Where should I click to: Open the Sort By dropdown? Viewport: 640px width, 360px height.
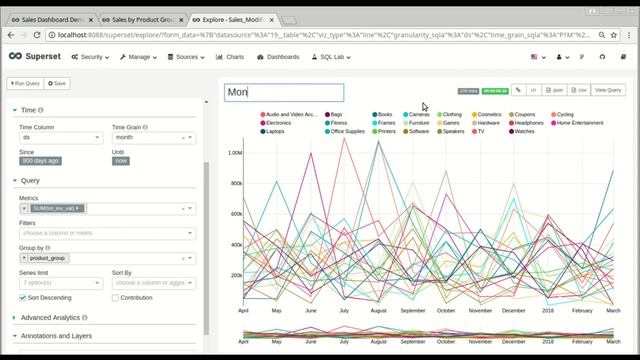(x=154, y=283)
